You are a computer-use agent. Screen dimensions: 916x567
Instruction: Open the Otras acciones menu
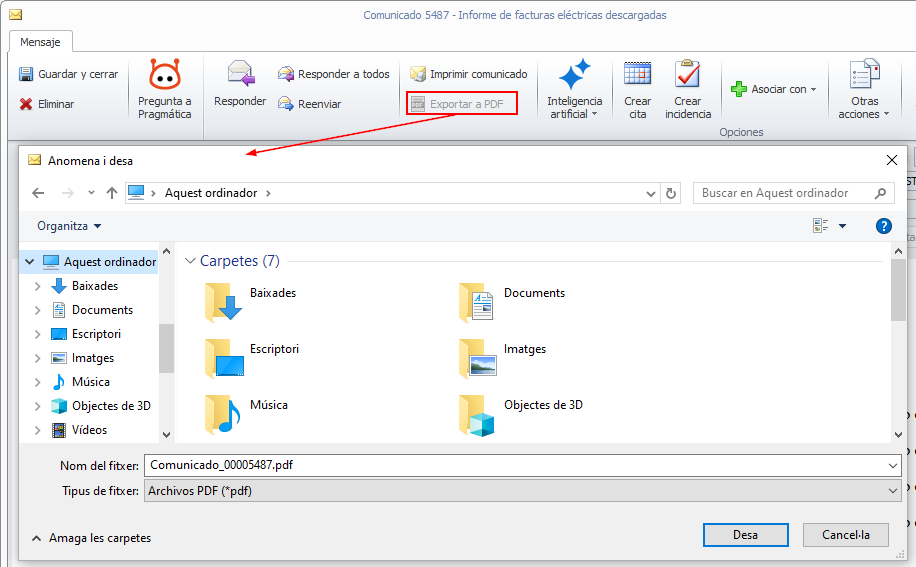863,89
